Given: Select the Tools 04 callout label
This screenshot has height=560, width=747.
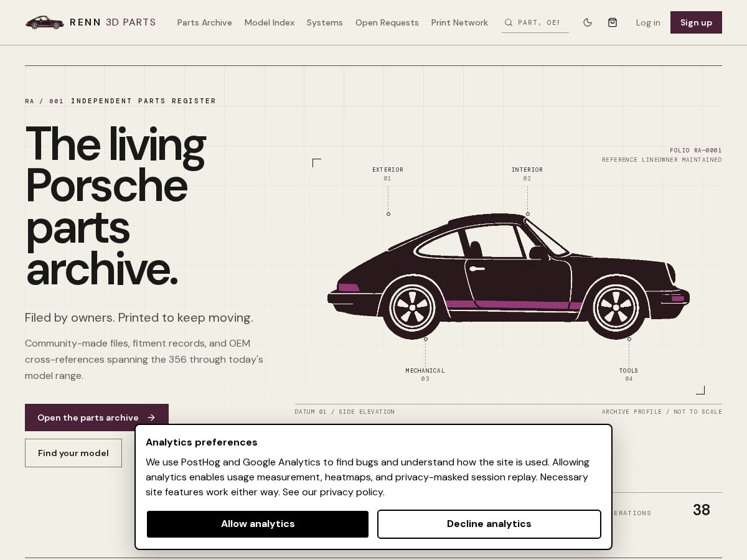Looking at the screenshot, I should tap(629, 375).
